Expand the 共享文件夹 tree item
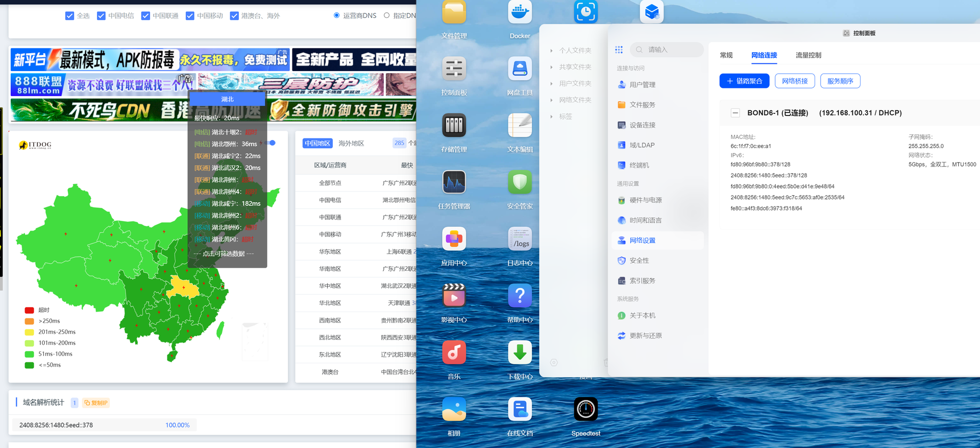This screenshot has height=448, width=980. click(551, 67)
